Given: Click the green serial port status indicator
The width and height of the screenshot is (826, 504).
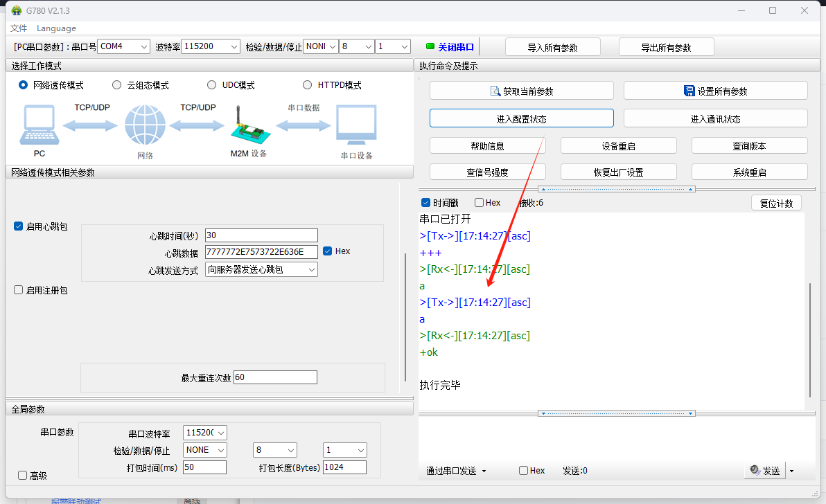Looking at the screenshot, I should (x=430, y=46).
